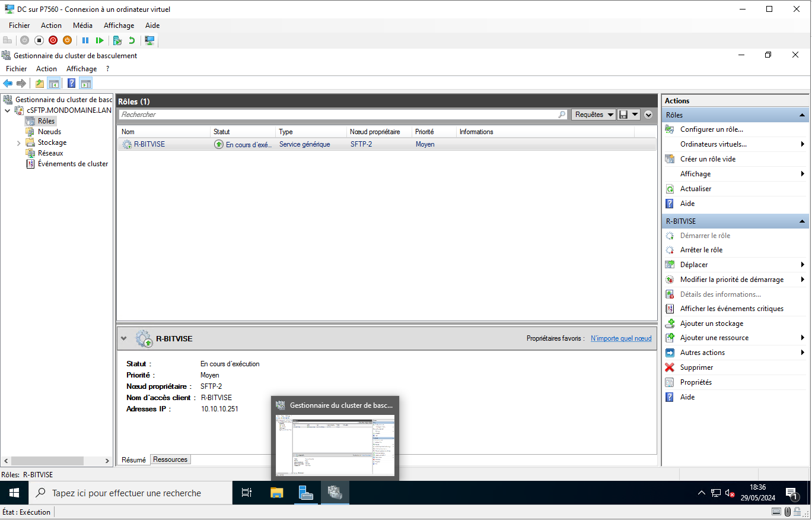Switch to the Ressources tab
Image resolution: width=812 pixels, height=520 pixels.
pyautogui.click(x=170, y=459)
